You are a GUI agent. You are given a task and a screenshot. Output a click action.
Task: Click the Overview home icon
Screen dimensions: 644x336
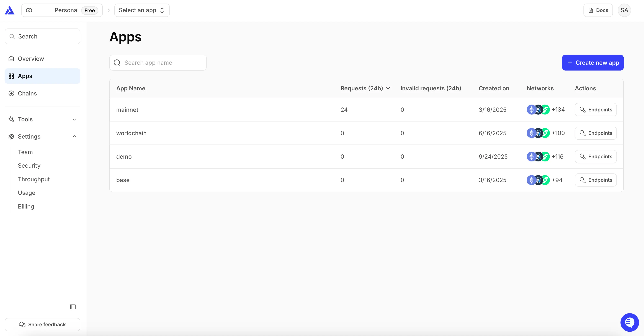(x=11, y=58)
